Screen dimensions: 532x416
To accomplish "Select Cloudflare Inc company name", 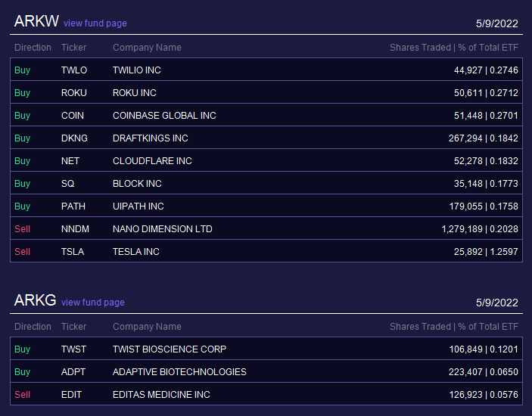I will (x=152, y=161).
